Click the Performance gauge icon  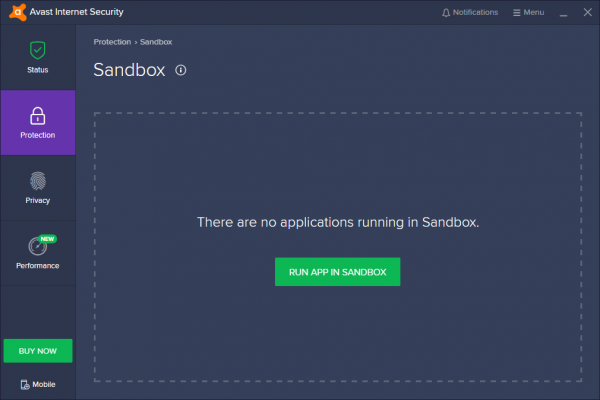tap(37, 246)
